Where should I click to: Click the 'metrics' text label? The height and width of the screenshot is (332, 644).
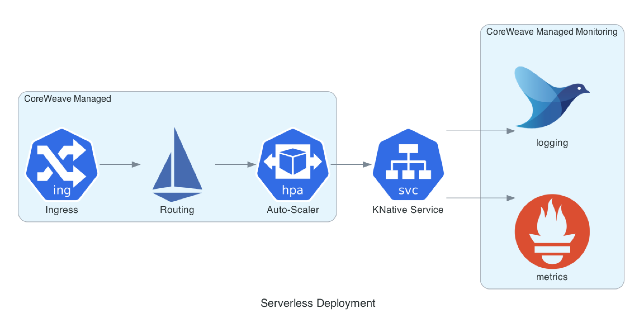click(552, 277)
